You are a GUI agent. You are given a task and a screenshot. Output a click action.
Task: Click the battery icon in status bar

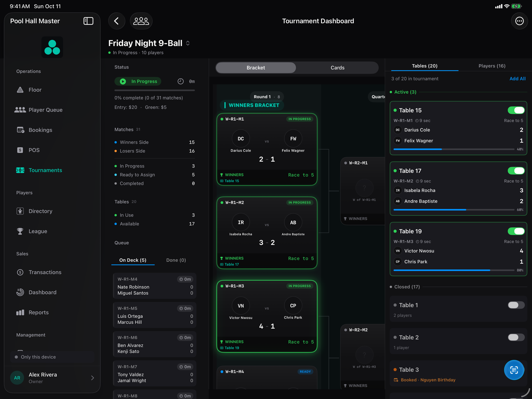516,6
